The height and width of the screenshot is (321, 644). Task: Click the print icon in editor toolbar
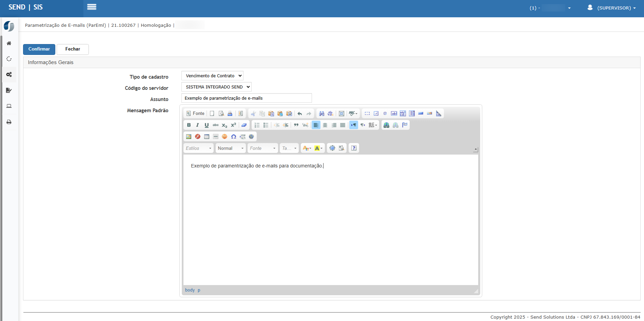(230, 114)
